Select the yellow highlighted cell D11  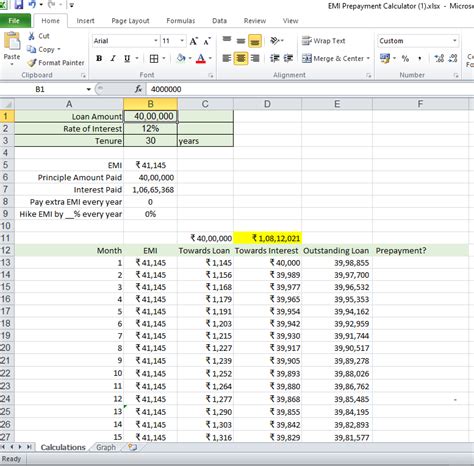[267, 238]
